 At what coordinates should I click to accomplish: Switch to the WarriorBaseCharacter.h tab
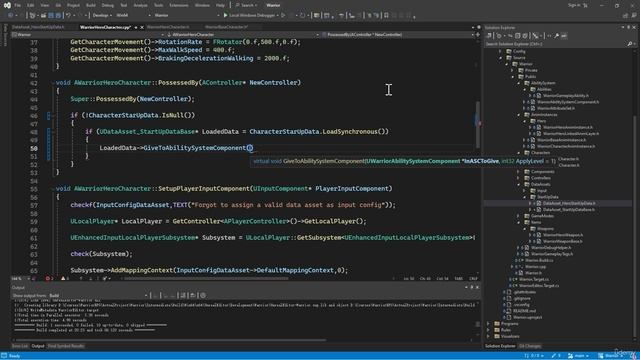pos(226,27)
